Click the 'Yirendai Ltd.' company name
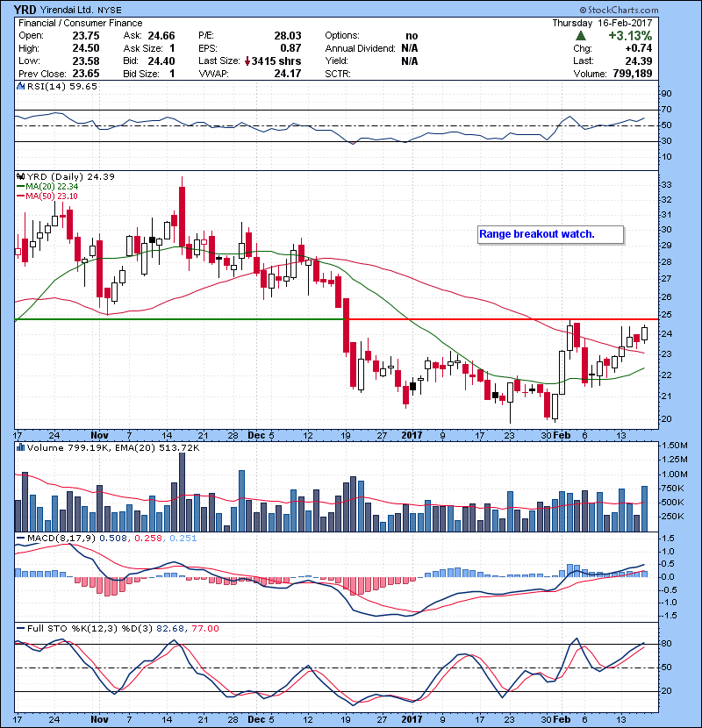Image resolution: width=702 pixels, height=728 pixels. click(67, 10)
